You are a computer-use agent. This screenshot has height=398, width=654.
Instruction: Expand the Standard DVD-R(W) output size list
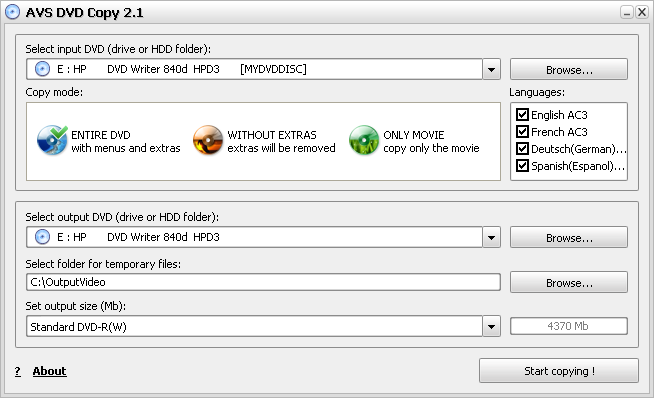tap(491, 326)
